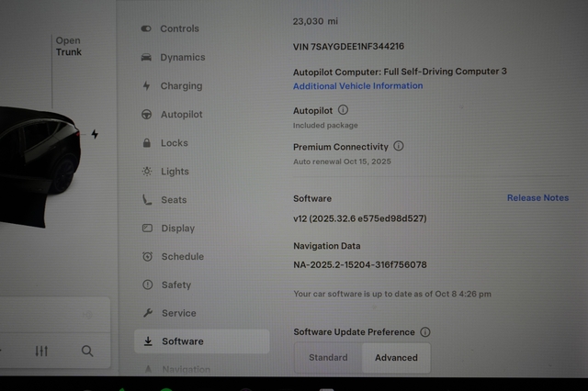Tap the charge port bolt icon by car
Screen dimensions: 588x391
tap(95, 134)
